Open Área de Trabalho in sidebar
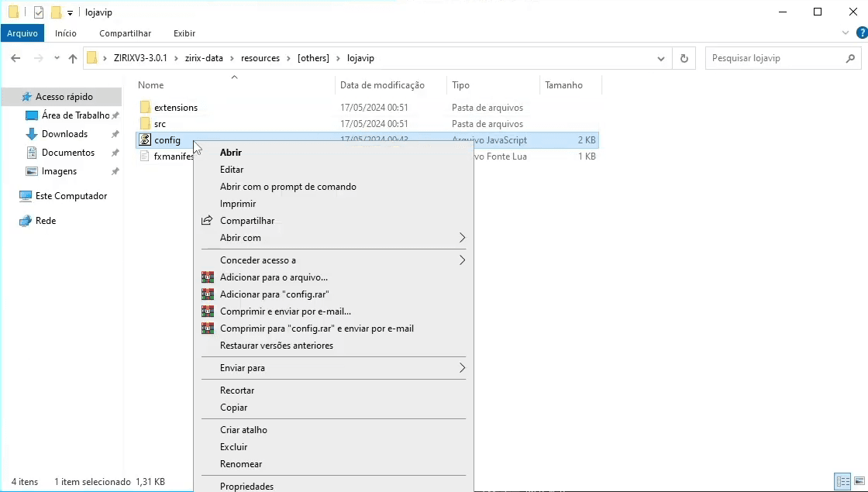The width and height of the screenshot is (868, 492). coord(76,115)
